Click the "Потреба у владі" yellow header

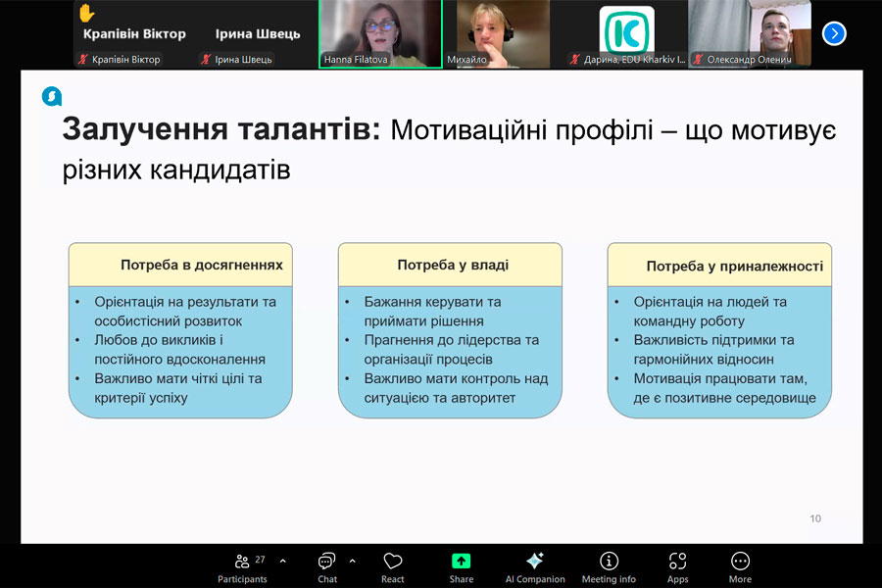450,266
